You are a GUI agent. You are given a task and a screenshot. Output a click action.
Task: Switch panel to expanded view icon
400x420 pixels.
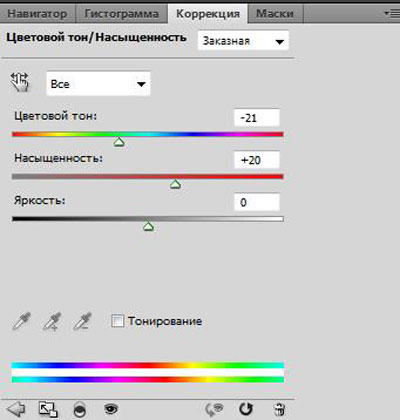click(x=48, y=409)
